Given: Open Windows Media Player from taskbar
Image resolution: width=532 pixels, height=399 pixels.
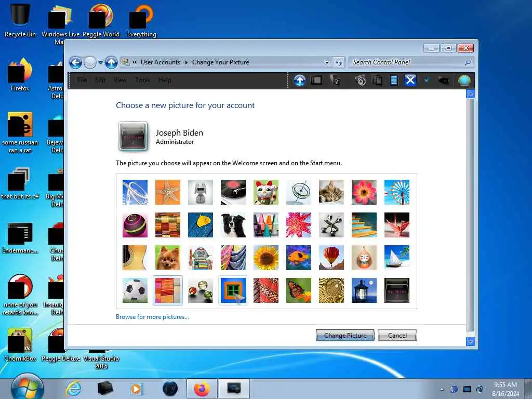Looking at the screenshot, I should coord(137,389).
